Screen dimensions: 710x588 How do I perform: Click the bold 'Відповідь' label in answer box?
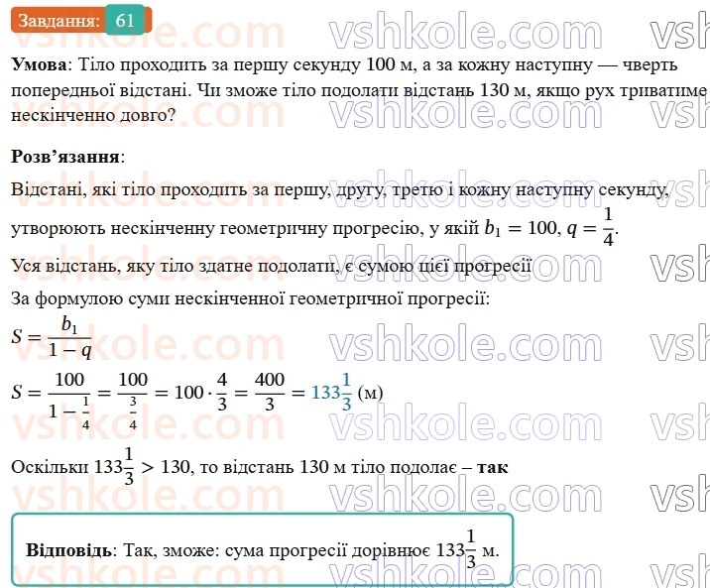pos(68,550)
